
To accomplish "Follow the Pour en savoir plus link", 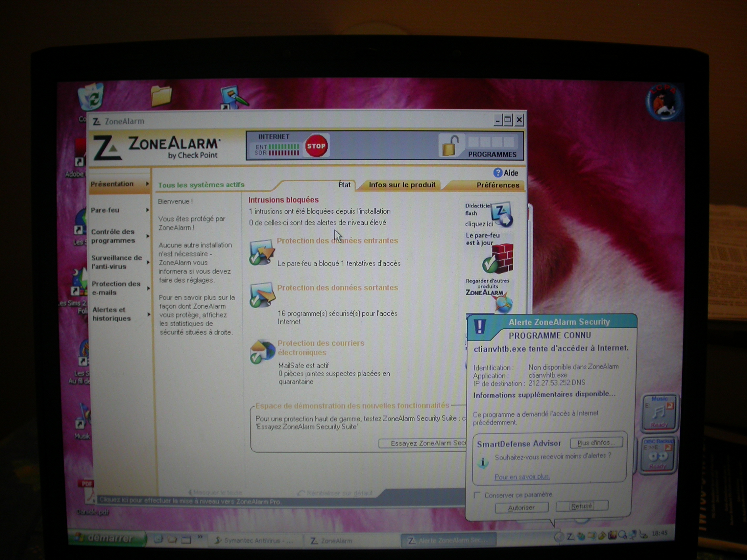I will click(x=522, y=477).
